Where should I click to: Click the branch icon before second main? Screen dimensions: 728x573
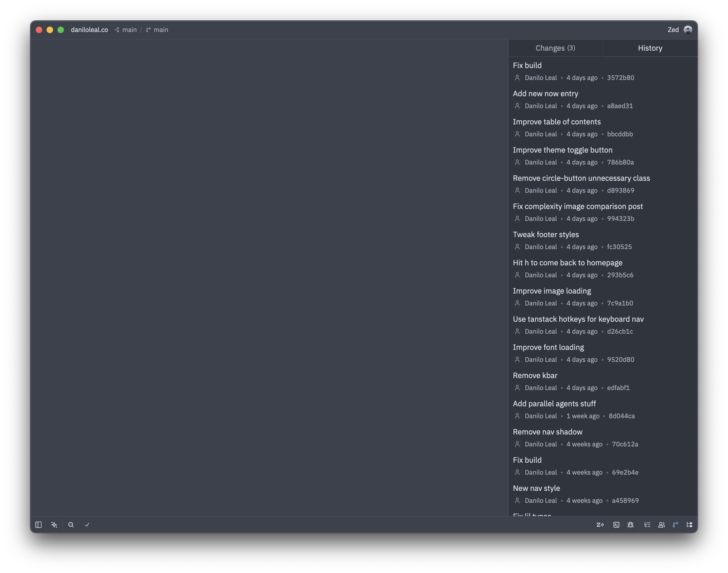tap(148, 30)
